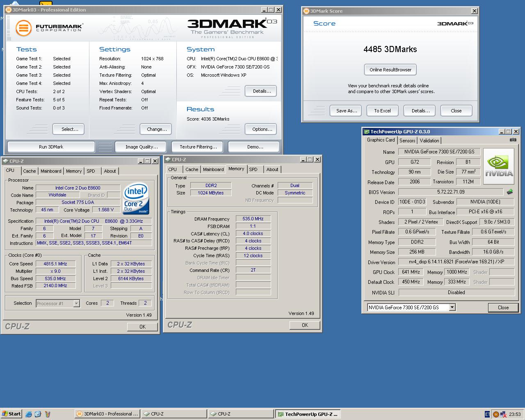Click the Code Name Wolfdale value
The image size is (525, 420).
point(57,195)
